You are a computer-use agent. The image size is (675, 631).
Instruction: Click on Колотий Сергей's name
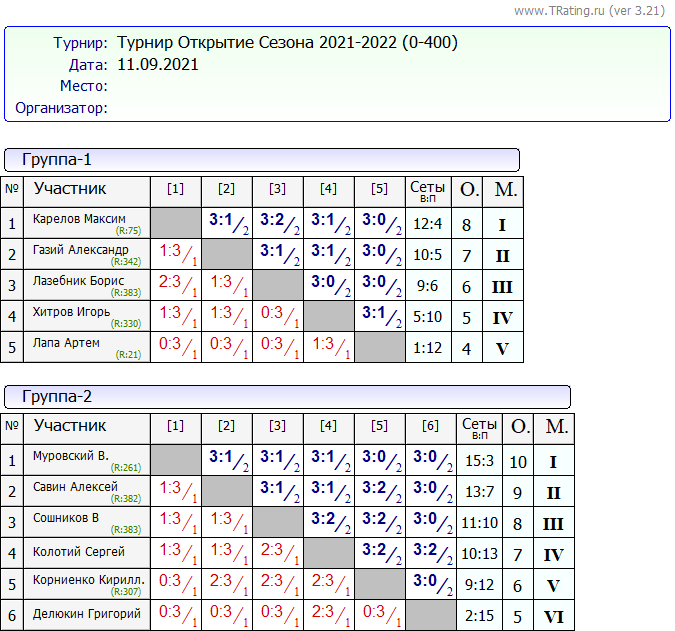pyautogui.click(x=78, y=551)
